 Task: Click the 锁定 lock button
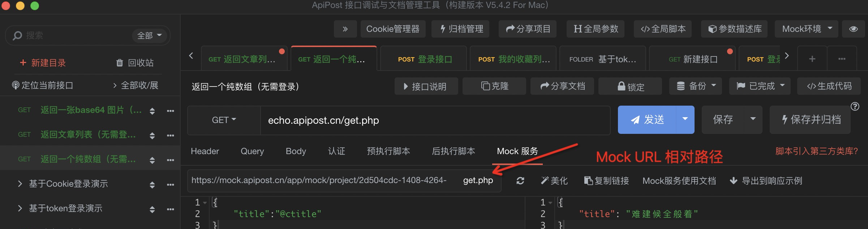tap(630, 86)
